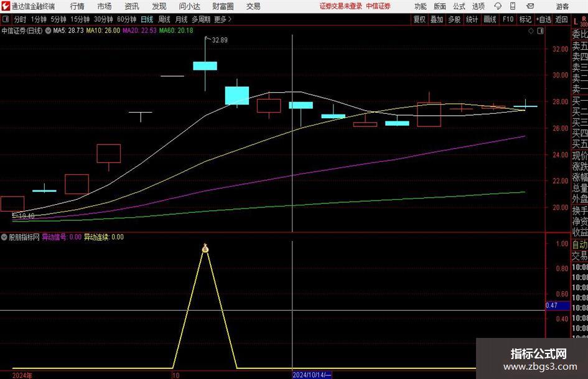This screenshot has height=379, width=588.
Task: Click the red 中信证券 link in the top bar
Action: click(x=378, y=6)
